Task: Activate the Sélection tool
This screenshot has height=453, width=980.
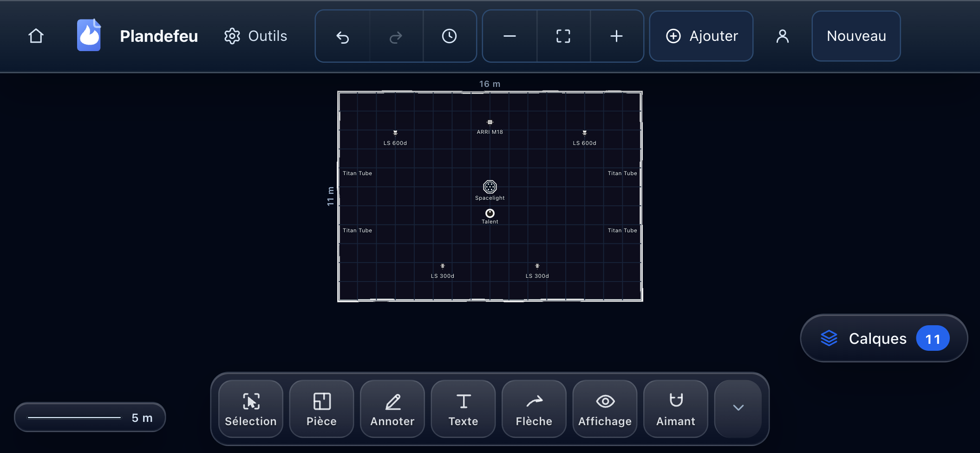Action: 251,409
